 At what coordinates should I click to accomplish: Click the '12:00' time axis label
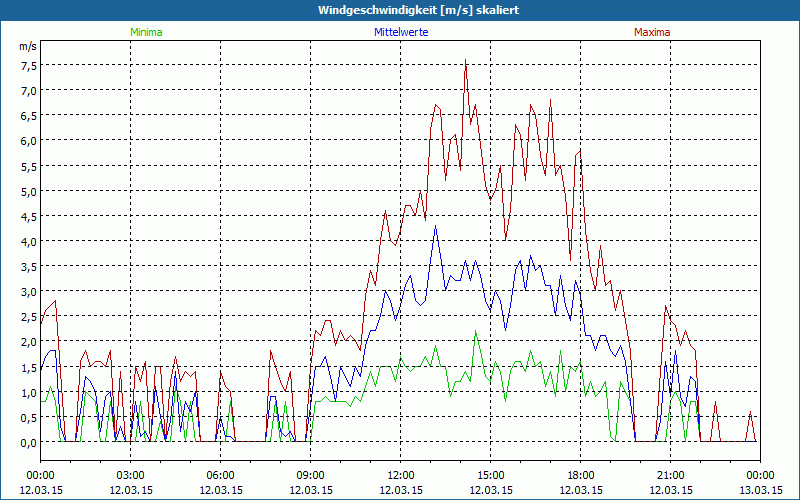(x=401, y=476)
